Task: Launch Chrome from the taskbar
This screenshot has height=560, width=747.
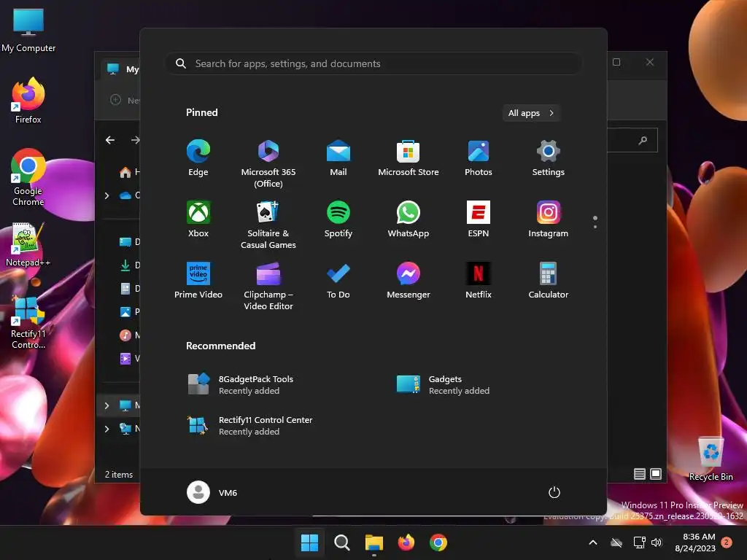Action: [x=438, y=542]
